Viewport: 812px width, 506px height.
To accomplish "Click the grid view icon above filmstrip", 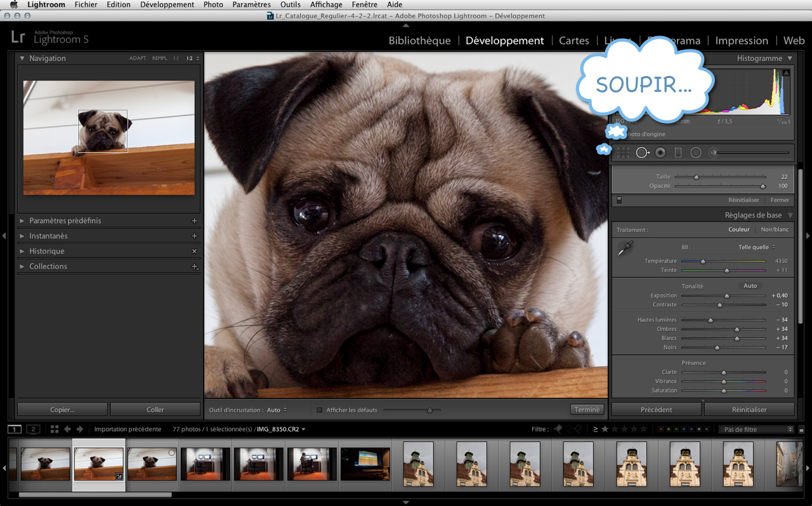I will [x=55, y=429].
